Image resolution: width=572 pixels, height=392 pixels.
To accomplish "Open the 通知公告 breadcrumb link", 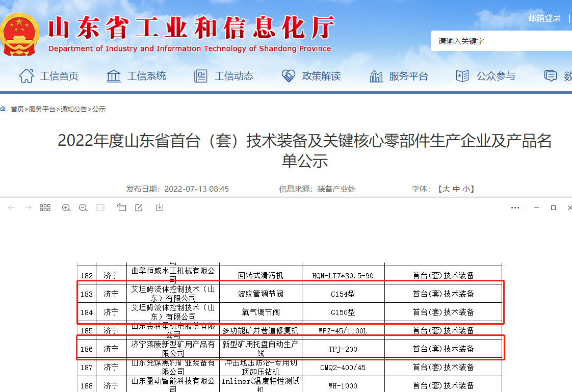I will point(73,109).
